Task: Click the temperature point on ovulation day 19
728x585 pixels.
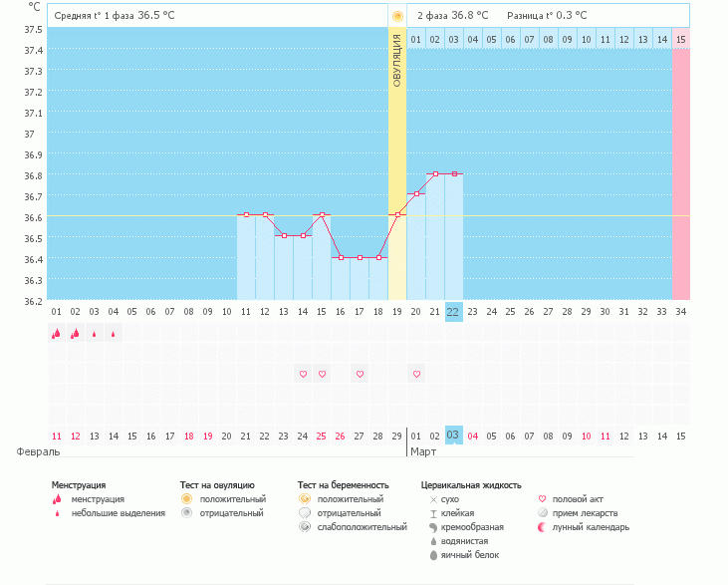Action: [397, 214]
